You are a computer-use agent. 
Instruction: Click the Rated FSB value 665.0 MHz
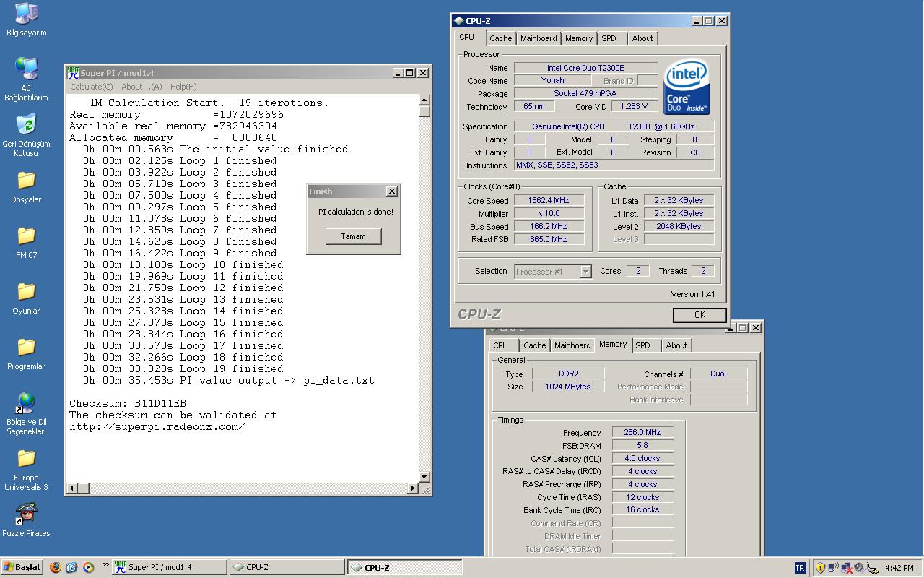point(549,239)
